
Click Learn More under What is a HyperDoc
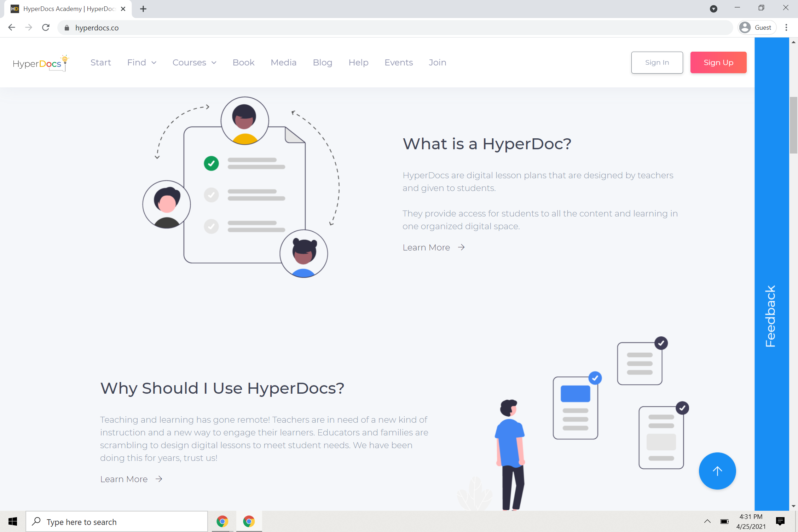point(426,247)
